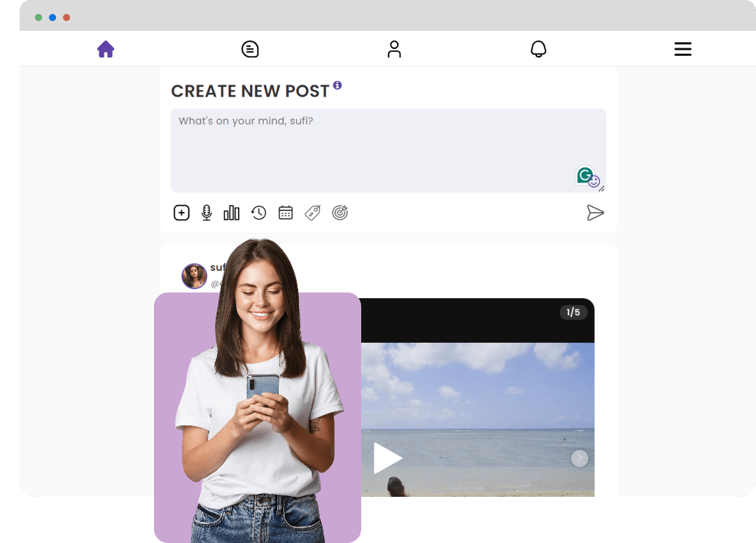Check notifications via the bell icon
The width and height of the screenshot is (756, 543).
pyautogui.click(x=538, y=48)
